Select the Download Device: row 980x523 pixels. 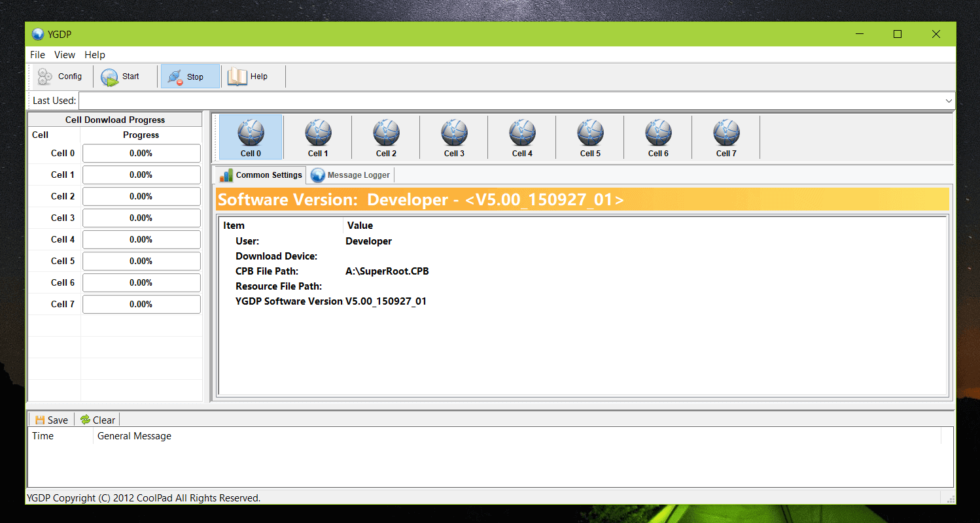click(277, 256)
